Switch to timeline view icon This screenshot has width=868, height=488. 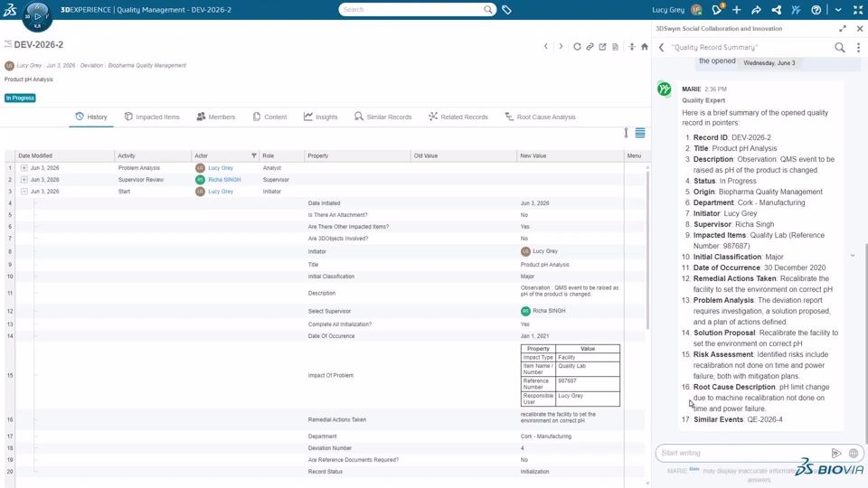(626, 133)
